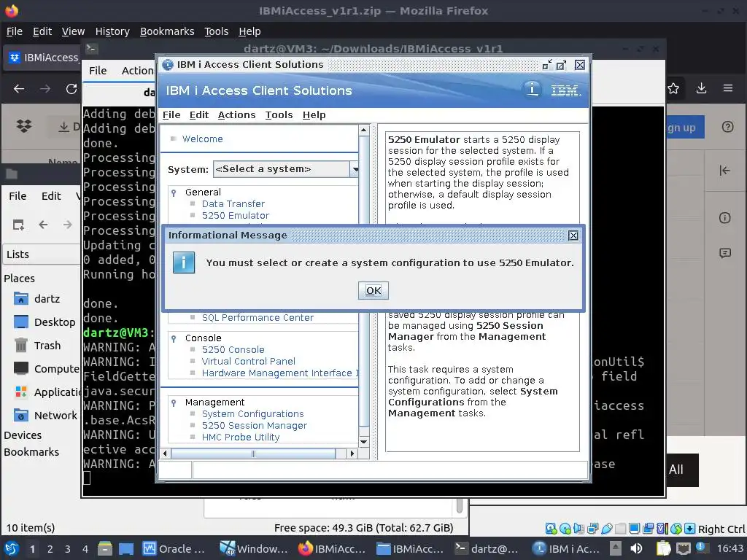Bookmark page with the Firefox star icon
747x560 pixels.
(673, 88)
